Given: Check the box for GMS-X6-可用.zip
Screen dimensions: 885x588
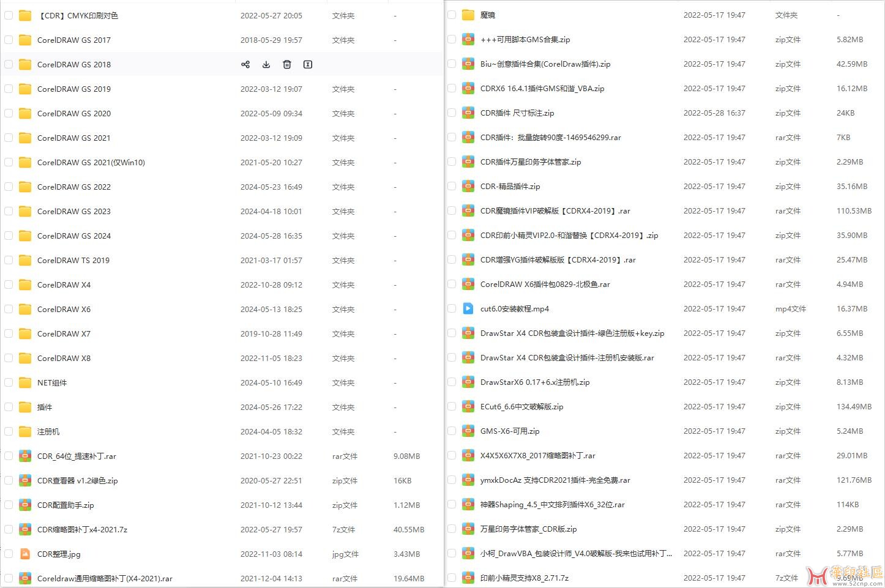Looking at the screenshot, I should tap(452, 431).
